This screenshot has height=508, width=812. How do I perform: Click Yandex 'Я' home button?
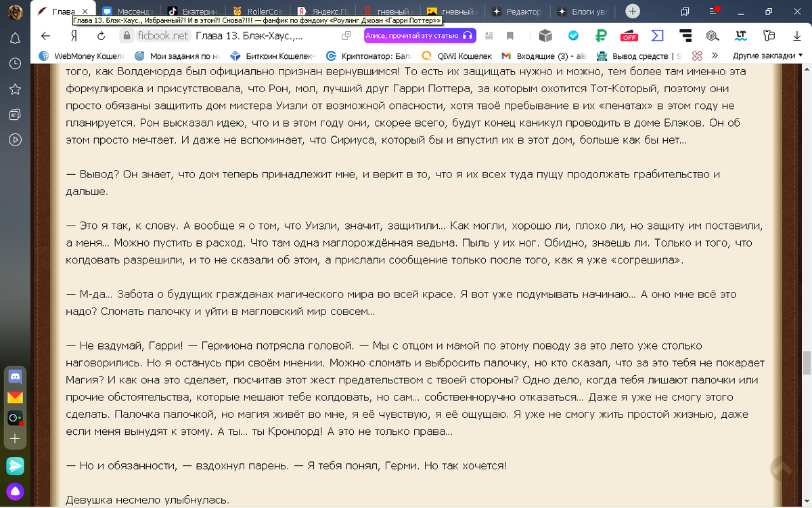74,36
